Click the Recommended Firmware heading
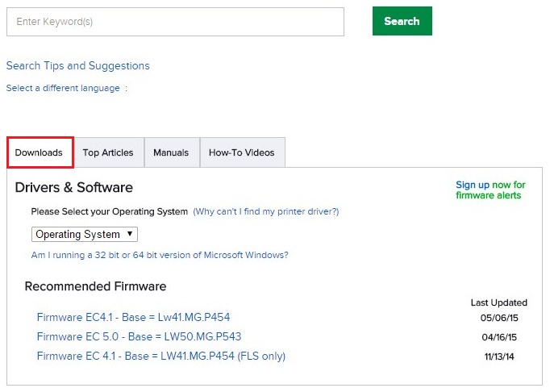 tap(95, 286)
